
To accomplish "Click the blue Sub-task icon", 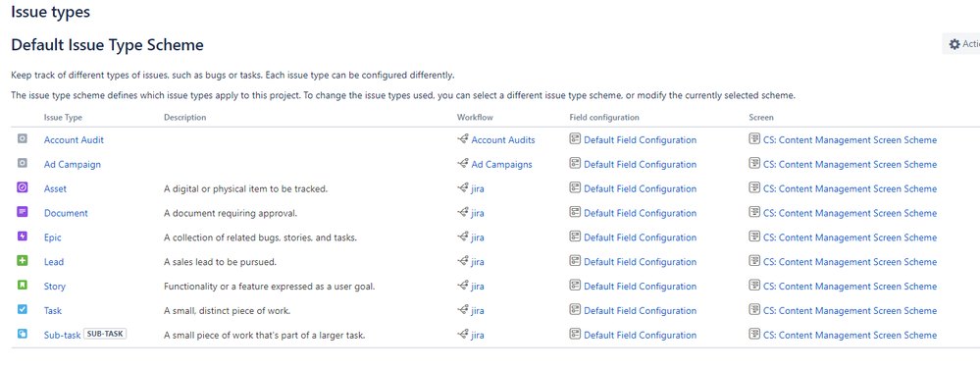I will pos(22,334).
